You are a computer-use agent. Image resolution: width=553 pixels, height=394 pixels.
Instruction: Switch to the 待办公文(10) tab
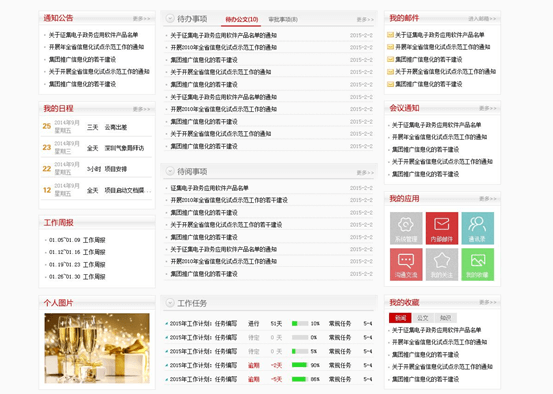pos(242,19)
